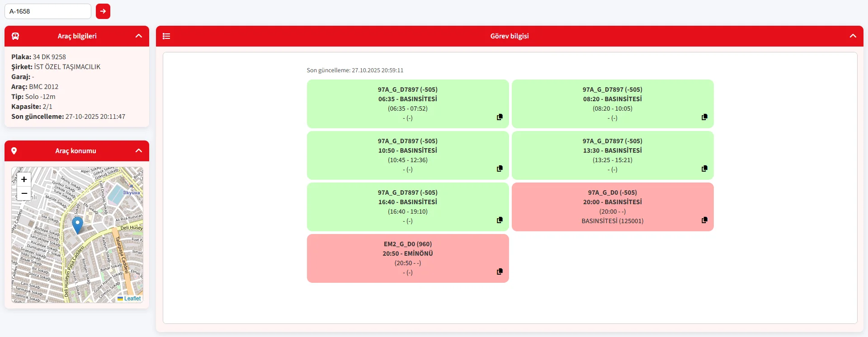
Task: Copy the 16:40 BASINSİTESİ task details
Action: click(500, 220)
